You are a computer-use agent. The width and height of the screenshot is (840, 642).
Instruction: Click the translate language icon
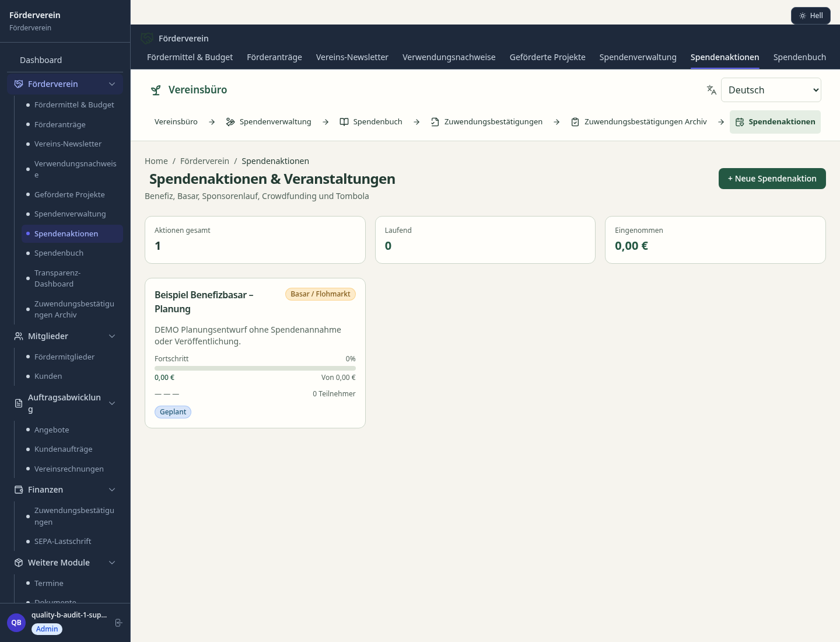point(712,90)
